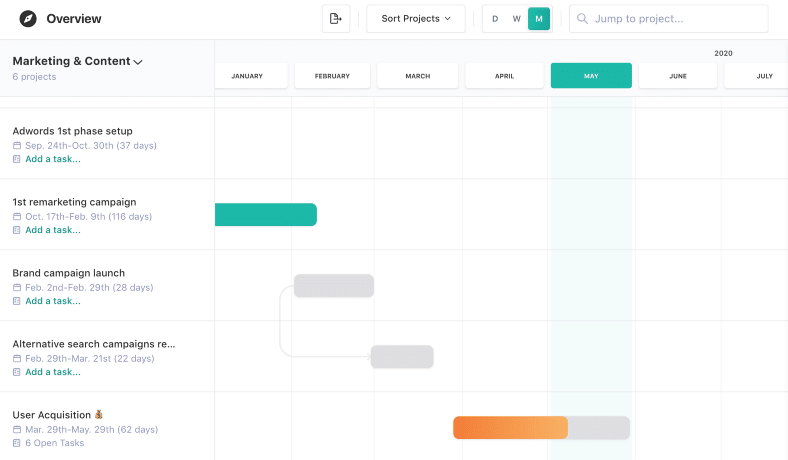Image resolution: width=788 pixels, height=460 pixels.
Task: Select the Month view M toggle
Action: pos(539,19)
